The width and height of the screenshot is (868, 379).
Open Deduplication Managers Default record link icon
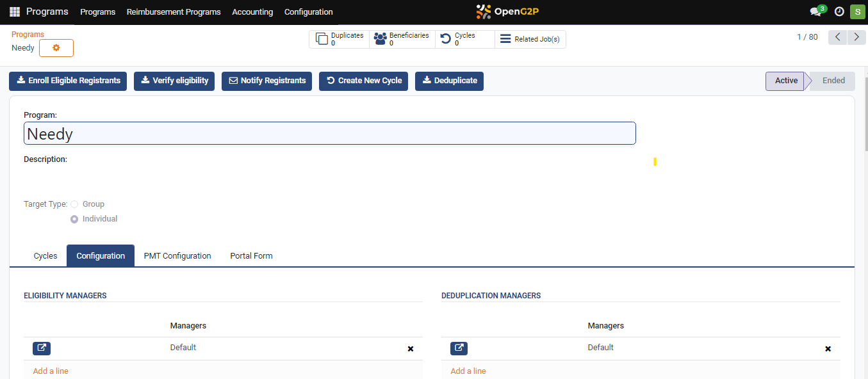tap(459, 348)
